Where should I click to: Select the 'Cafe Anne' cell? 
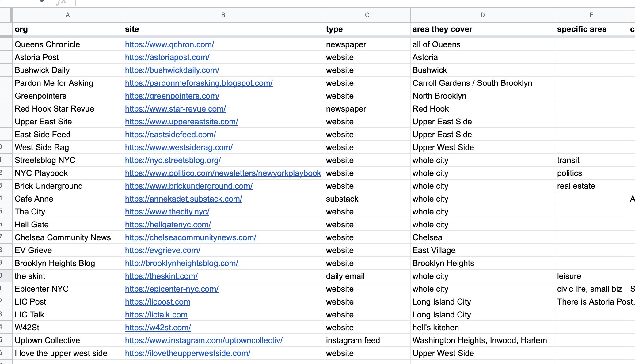[x=68, y=199]
